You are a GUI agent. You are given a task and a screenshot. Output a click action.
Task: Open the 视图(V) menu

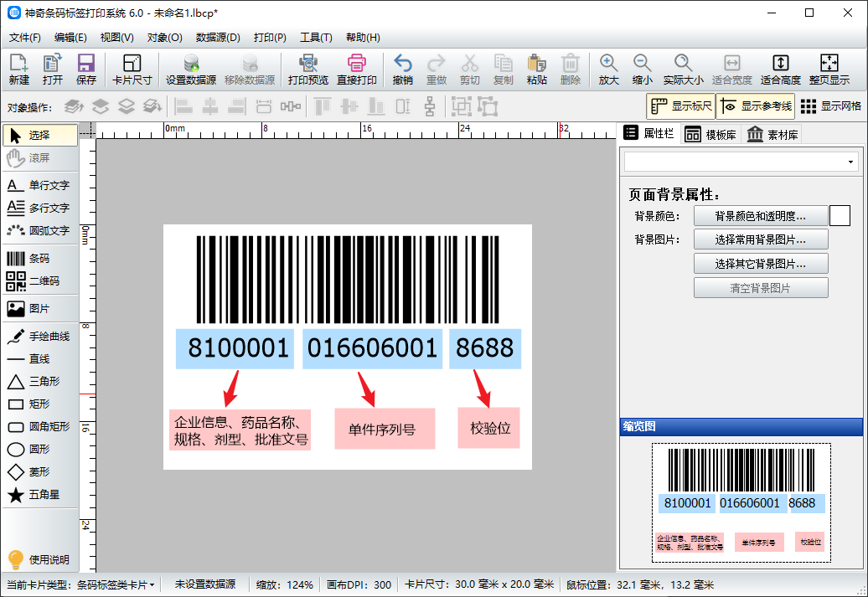pos(116,37)
